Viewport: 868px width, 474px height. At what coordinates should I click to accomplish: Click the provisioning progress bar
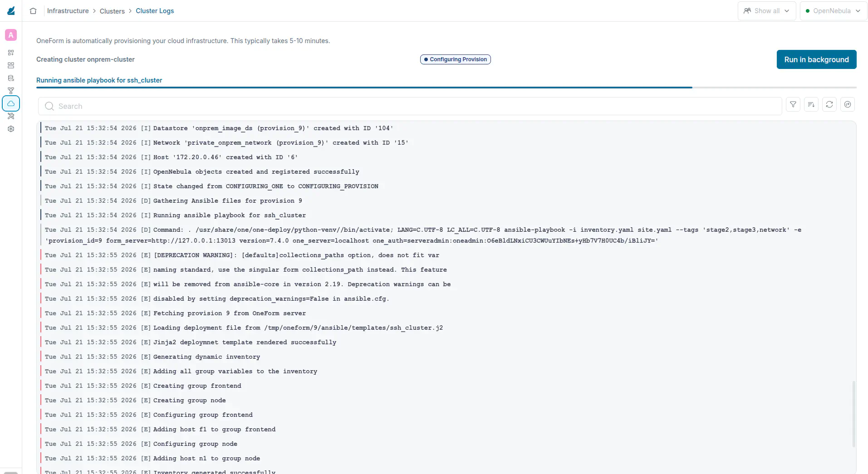pos(446,88)
